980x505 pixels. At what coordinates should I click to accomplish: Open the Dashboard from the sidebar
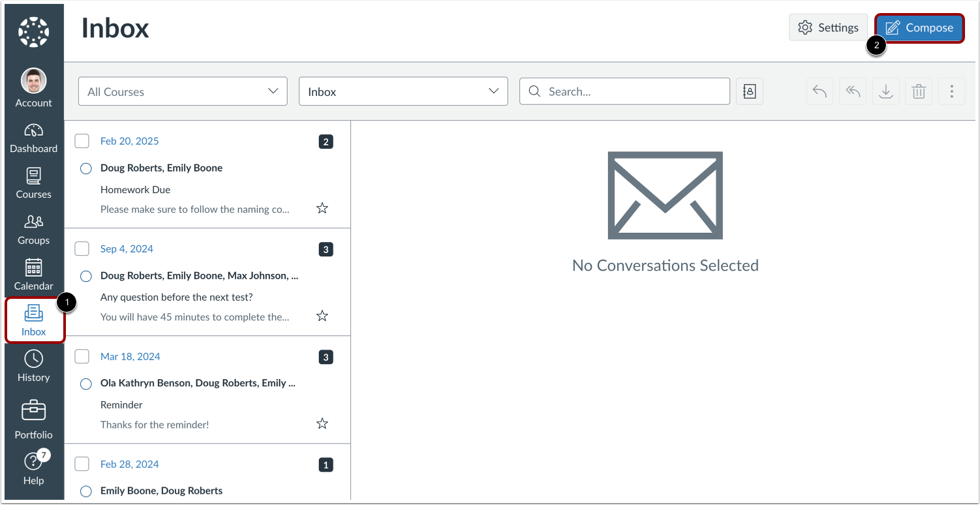(x=33, y=138)
